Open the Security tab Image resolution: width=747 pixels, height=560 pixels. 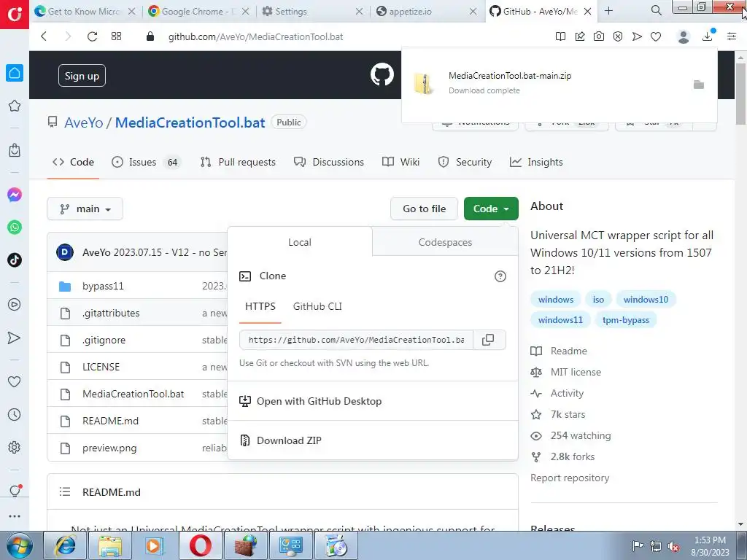pyautogui.click(x=465, y=162)
